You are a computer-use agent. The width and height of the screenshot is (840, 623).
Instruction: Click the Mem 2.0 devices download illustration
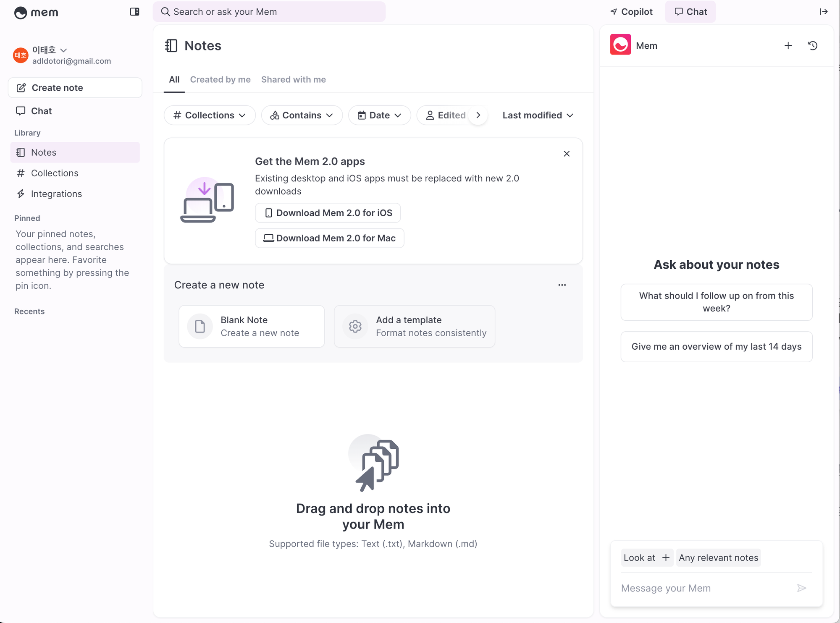click(x=207, y=200)
